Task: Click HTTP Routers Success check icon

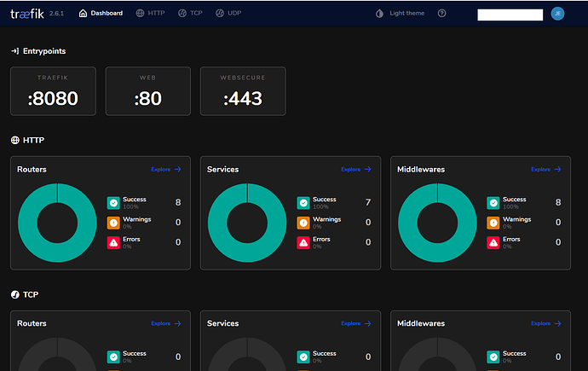Action: 113,203
